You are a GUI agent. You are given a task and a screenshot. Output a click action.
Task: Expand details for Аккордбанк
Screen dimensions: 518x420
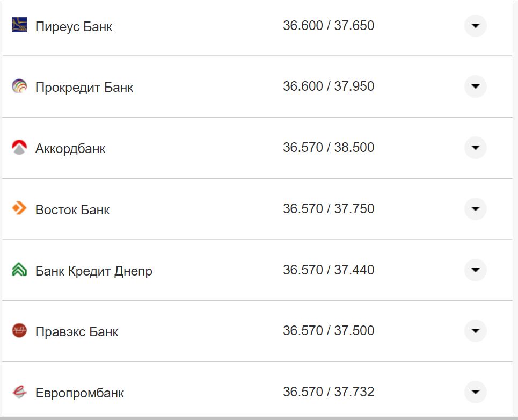(x=475, y=148)
